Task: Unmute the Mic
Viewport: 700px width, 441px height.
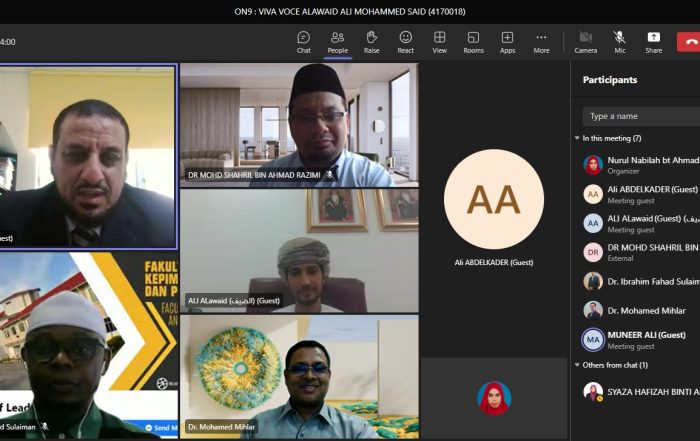Action: click(x=620, y=41)
